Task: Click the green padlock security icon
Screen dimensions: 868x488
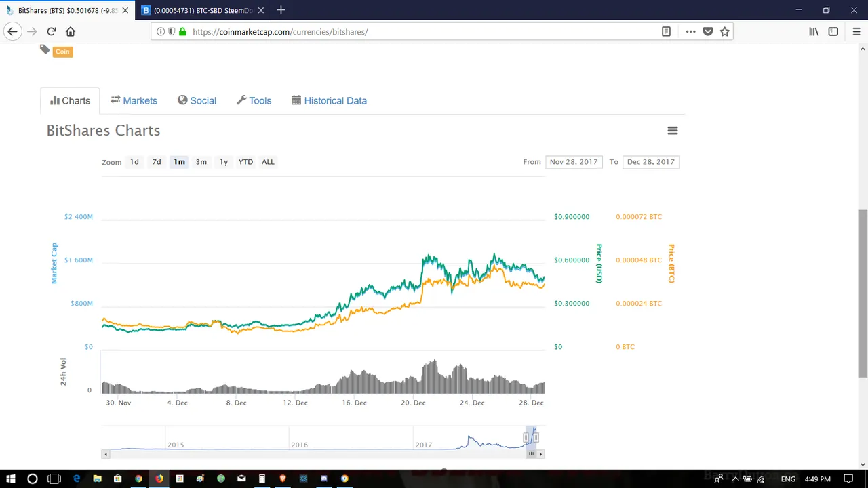Action: point(182,31)
